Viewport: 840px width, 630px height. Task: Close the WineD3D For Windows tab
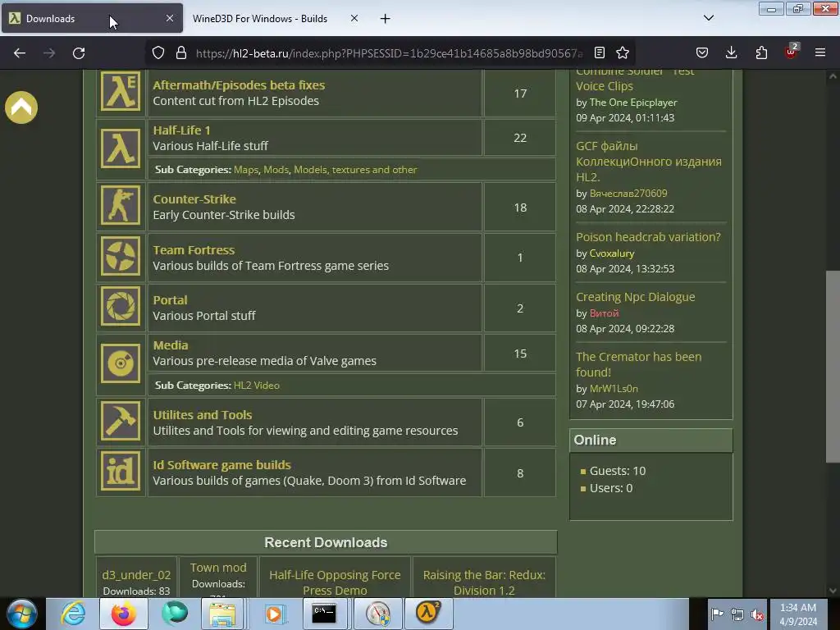click(x=354, y=18)
